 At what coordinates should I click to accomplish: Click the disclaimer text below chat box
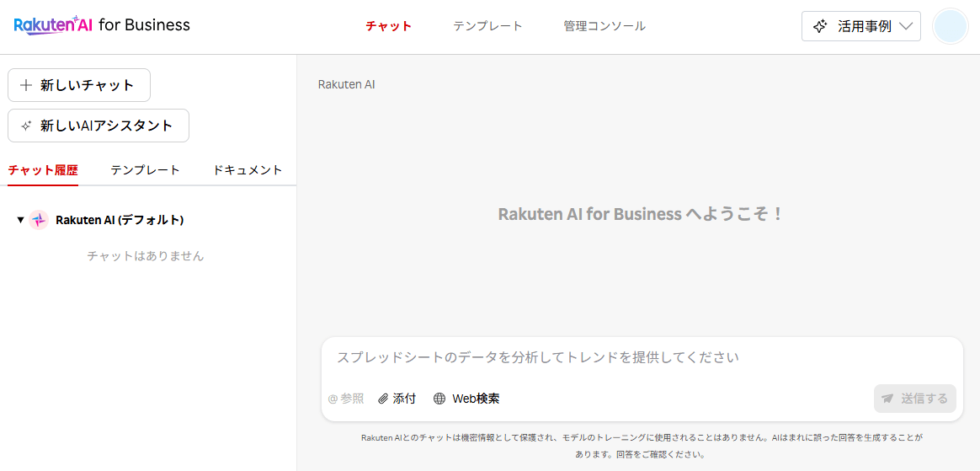click(x=642, y=446)
